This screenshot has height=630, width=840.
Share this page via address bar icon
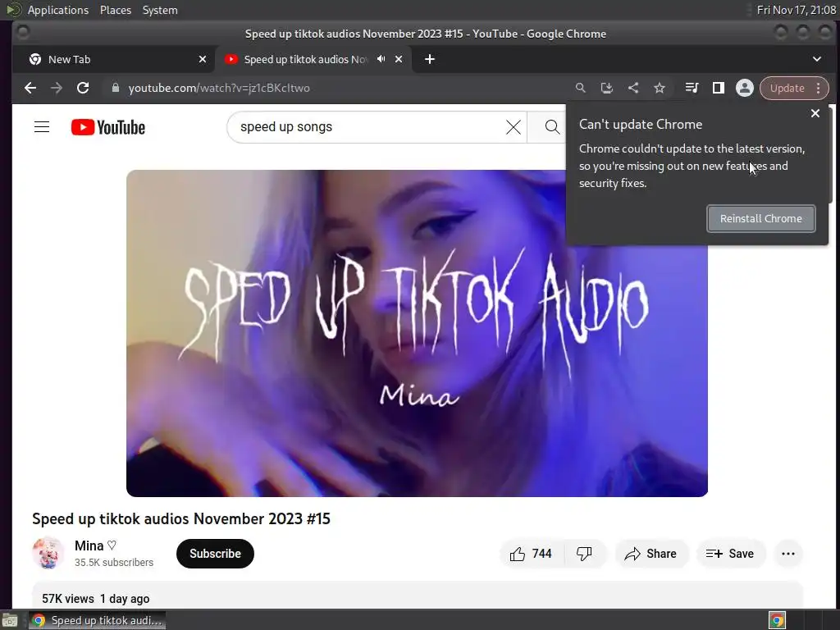[633, 88]
